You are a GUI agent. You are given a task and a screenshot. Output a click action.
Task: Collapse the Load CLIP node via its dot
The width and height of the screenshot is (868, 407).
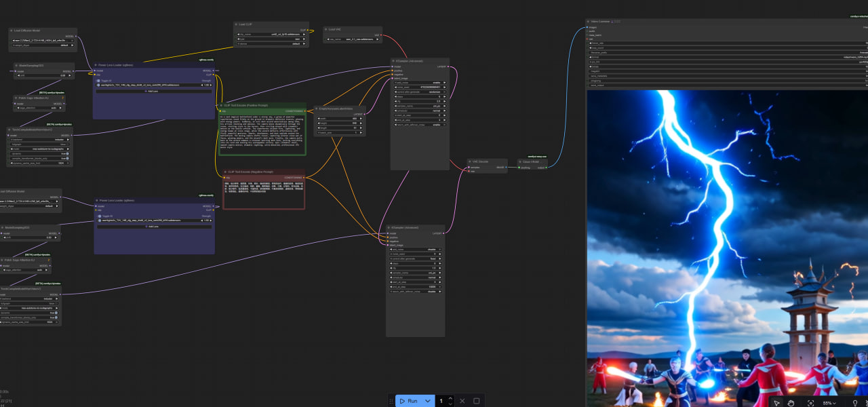tap(236, 24)
